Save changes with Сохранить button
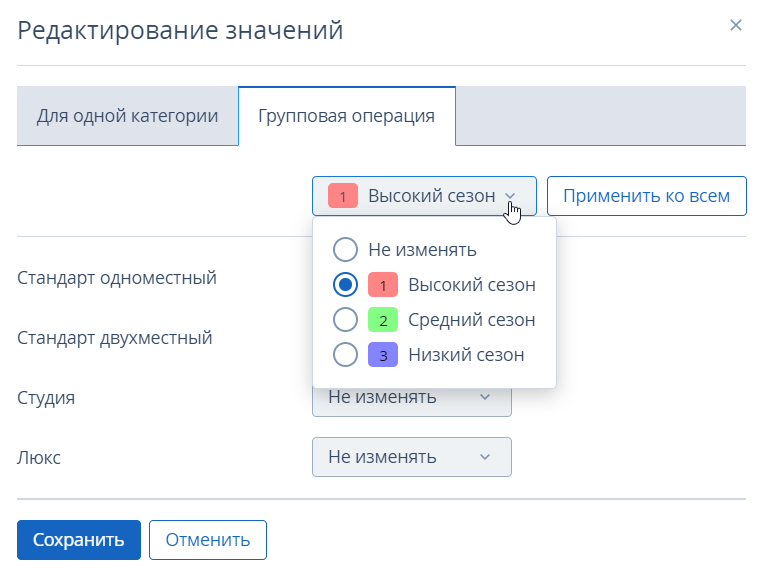This screenshot has height=578, width=762. tap(79, 540)
